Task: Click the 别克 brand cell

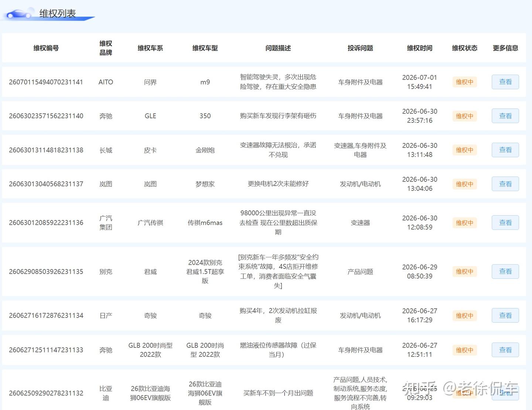Action: (x=106, y=272)
